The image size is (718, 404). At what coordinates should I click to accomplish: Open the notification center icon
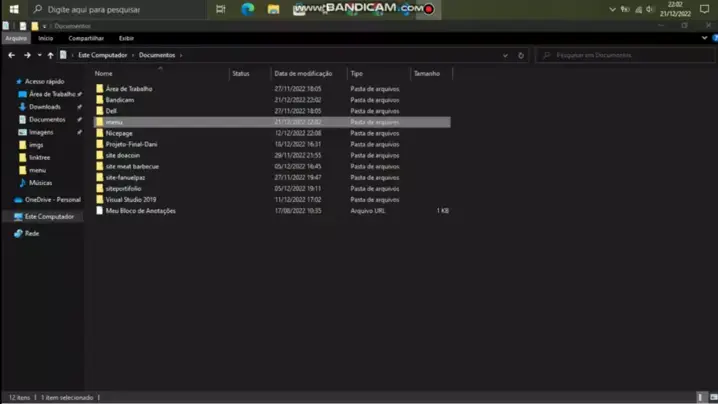tap(704, 9)
